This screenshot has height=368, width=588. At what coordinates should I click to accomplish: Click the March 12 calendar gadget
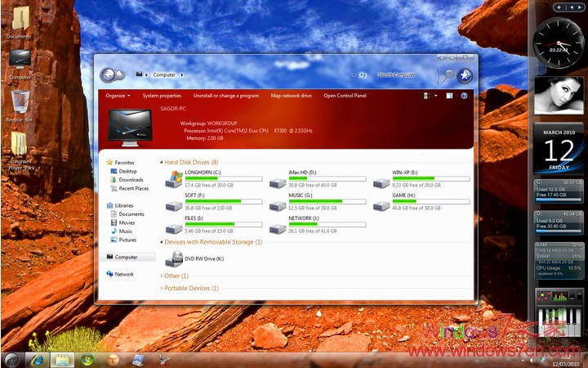pos(559,149)
